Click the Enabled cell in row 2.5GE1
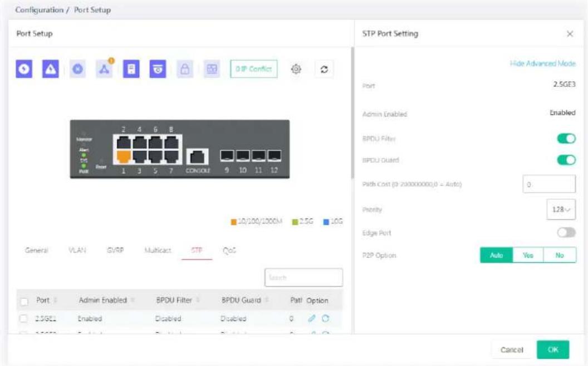Image resolution: width=588 pixels, height=366 pixels. [90, 319]
